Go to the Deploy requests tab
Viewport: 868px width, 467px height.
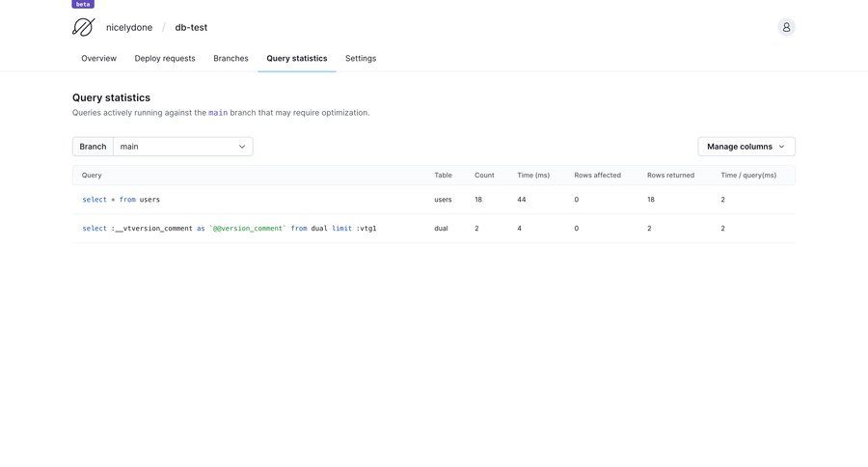point(165,58)
